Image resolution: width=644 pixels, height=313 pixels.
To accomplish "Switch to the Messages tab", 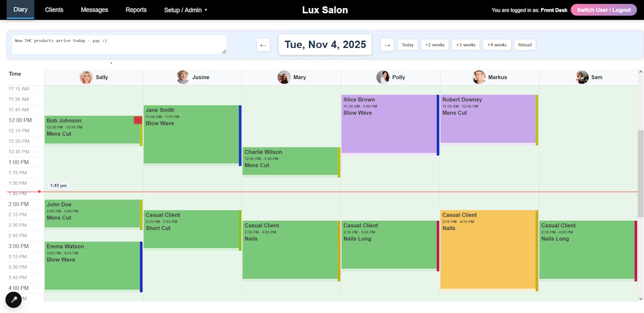I will [x=94, y=10].
